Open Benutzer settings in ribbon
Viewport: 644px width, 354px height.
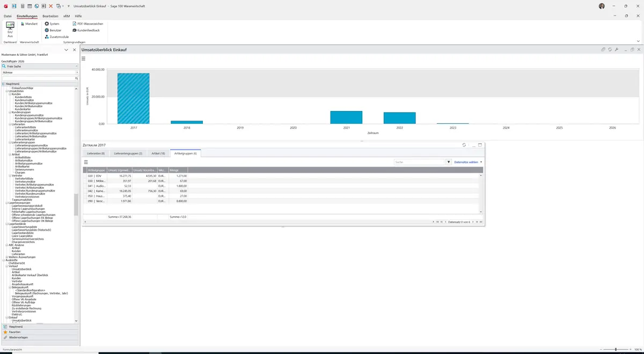pyautogui.click(x=53, y=30)
